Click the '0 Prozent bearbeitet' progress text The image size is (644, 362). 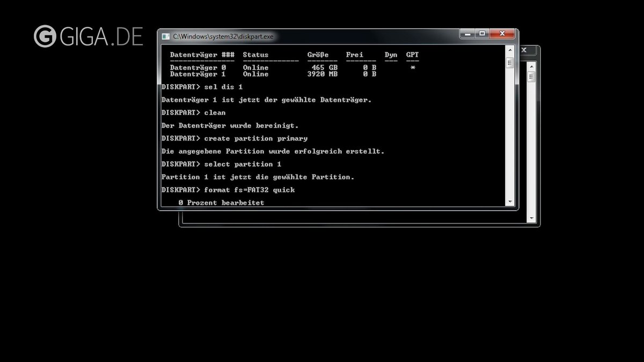coord(221,203)
